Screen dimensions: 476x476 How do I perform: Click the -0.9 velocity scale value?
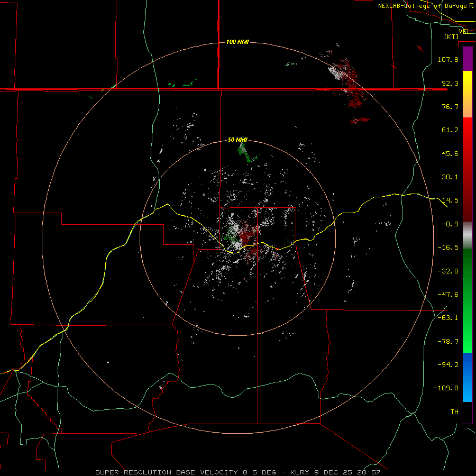[x=450, y=224]
